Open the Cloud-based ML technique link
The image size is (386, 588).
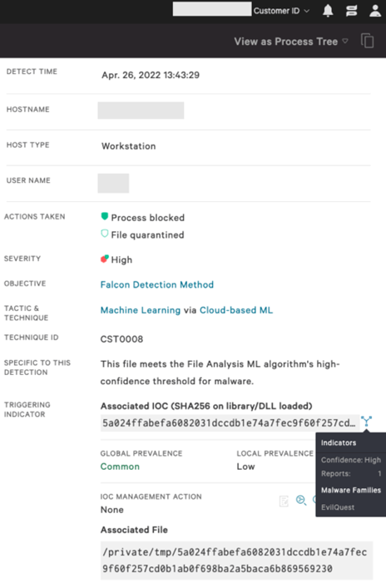(x=236, y=310)
